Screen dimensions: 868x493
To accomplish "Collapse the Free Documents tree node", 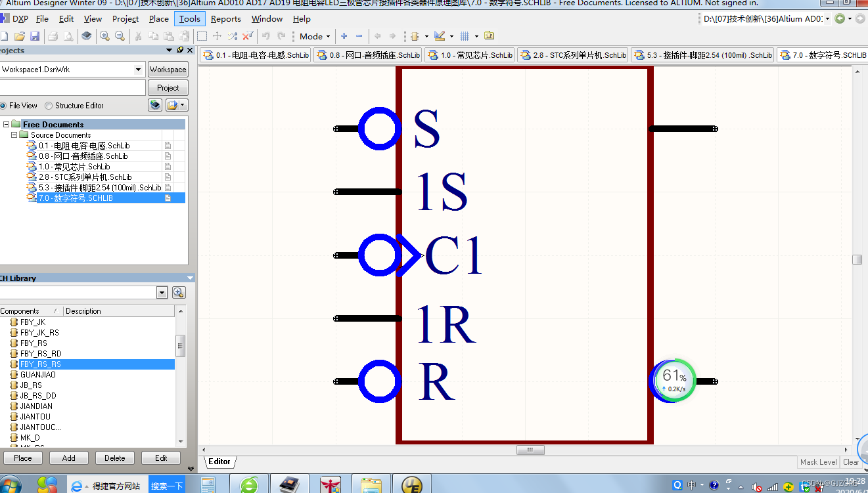I will (x=7, y=125).
